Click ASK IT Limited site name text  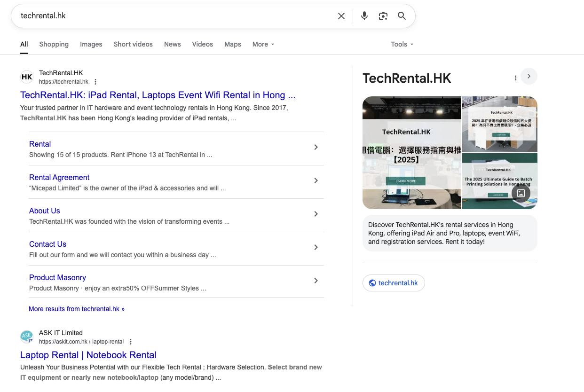point(61,333)
